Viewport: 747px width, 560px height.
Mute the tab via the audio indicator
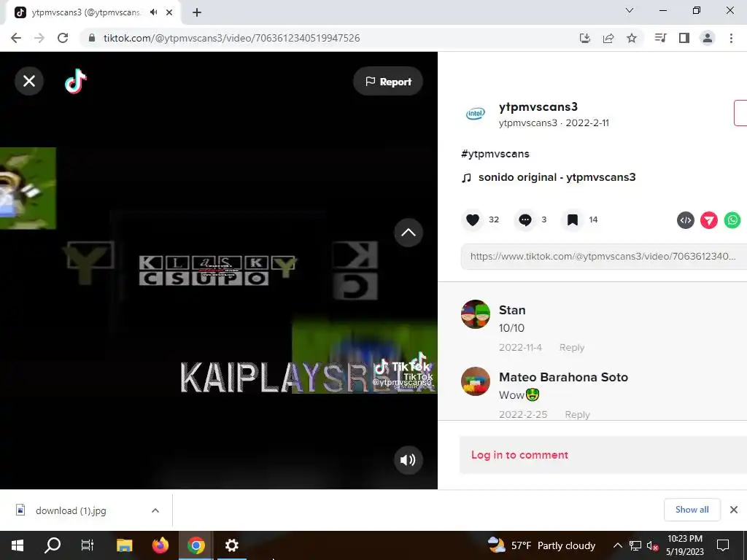pyautogui.click(x=153, y=12)
